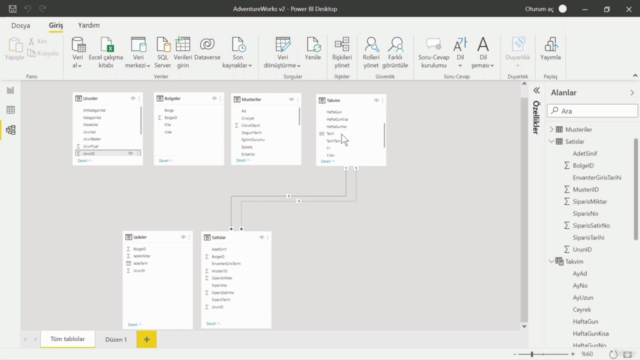Open the Veri merkezi data hub
Screen dimensions: 640x360
(x=138, y=52)
